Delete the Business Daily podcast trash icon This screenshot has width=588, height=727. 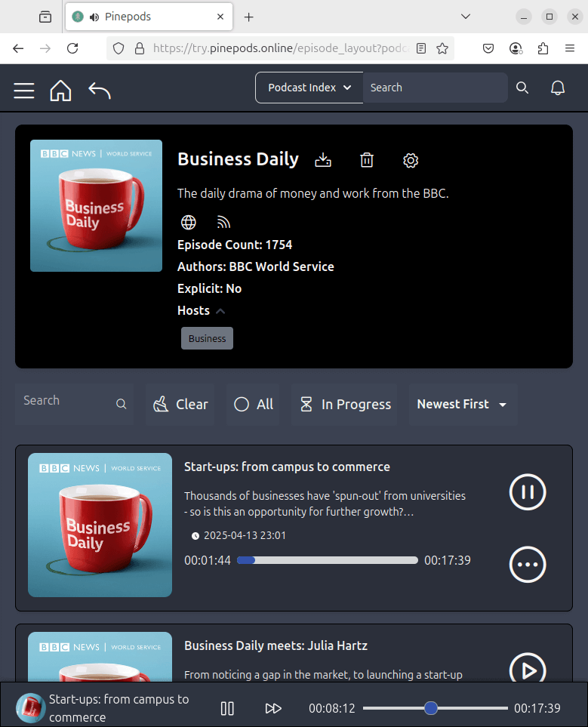pos(367,160)
